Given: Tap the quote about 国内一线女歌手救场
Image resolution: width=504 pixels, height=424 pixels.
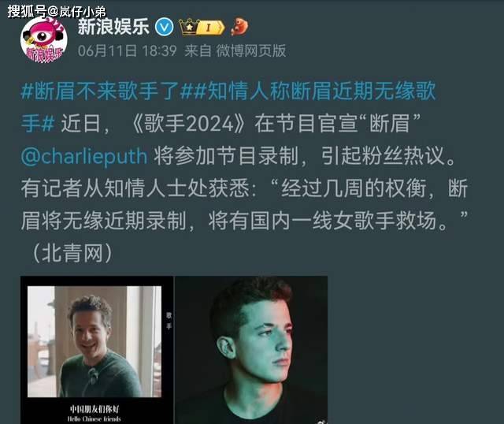Looking at the screenshot, I should 244,204.
